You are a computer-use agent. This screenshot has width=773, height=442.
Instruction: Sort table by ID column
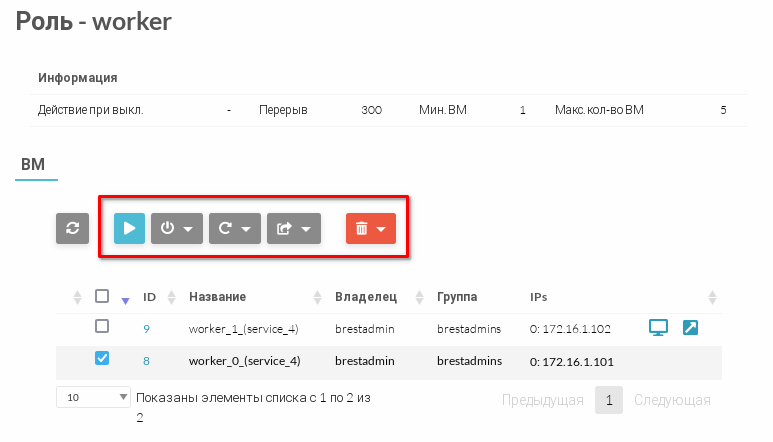tap(150, 297)
